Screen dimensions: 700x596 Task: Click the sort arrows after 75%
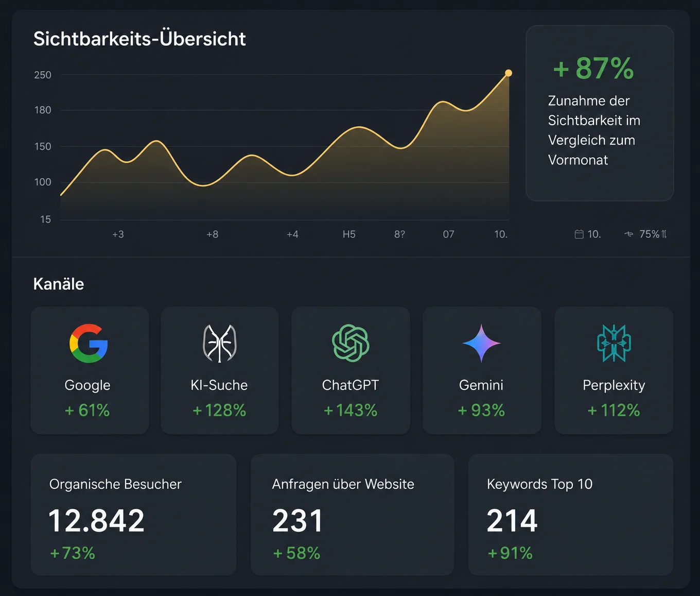pos(664,234)
